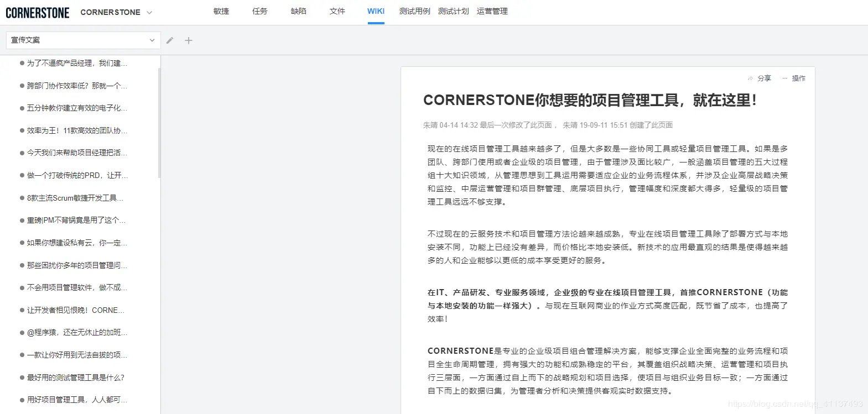868x414 pixels.
Task: Open the 操作 actions menu
Action: [794, 78]
